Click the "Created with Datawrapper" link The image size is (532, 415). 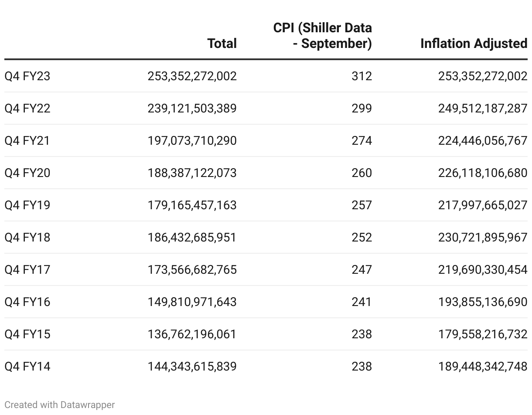click(x=60, y=405)
